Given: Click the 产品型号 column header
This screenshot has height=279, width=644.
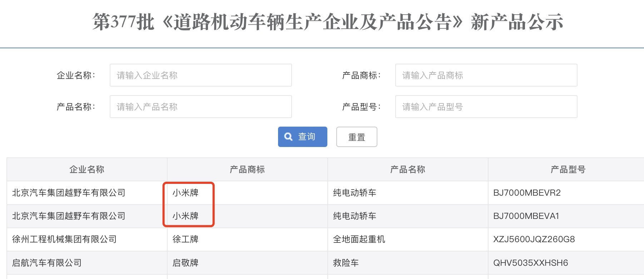Looking at the screenshot, I should point(568,170).
